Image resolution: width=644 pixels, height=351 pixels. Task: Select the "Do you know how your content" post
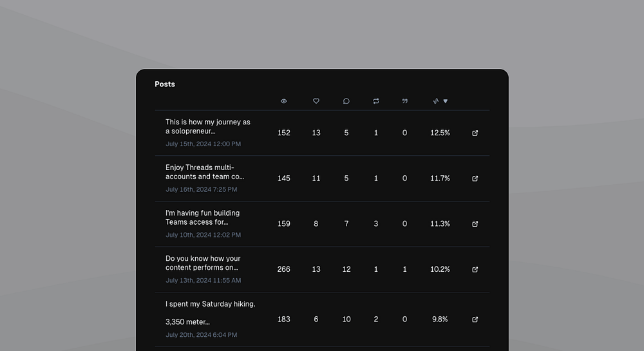[x=203, y=263]
